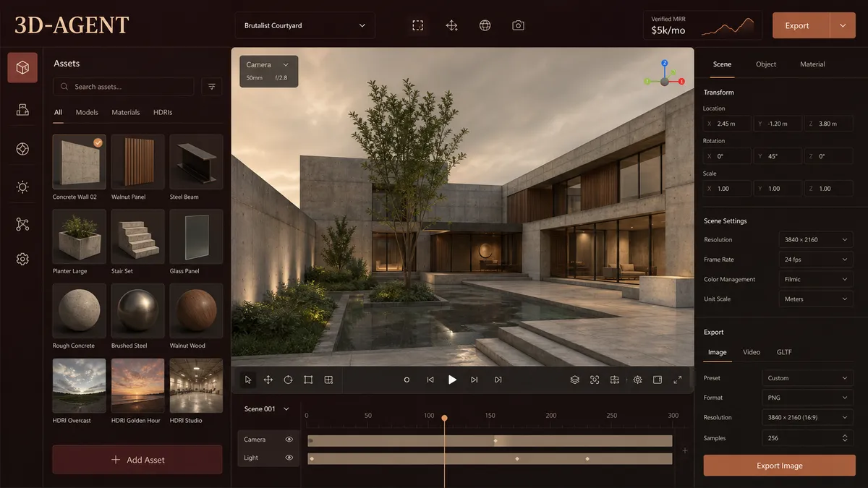The height and width of the screenshot is (488, 868).
Task: Click the viewport settings gear icon
Action: click(637, 380)
